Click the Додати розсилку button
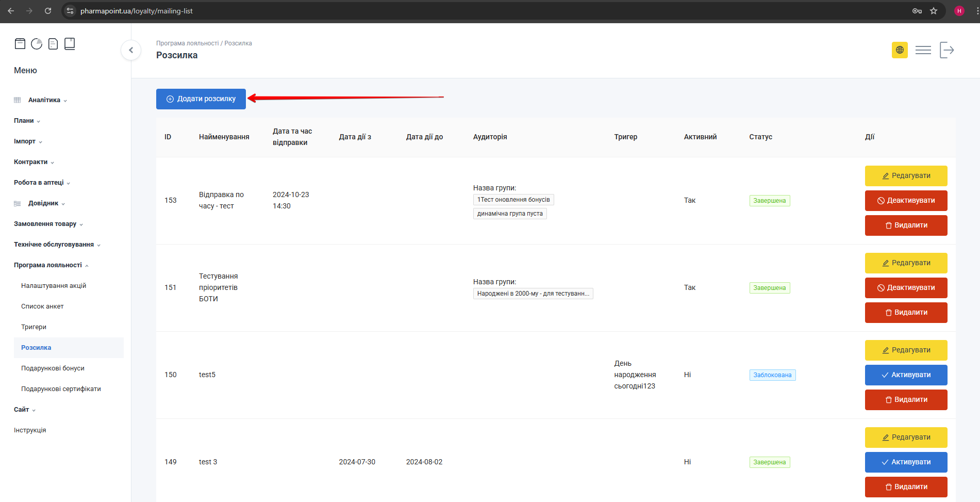This screenshot has width=980, height=502. pyautogui.click(x=201, y=99)
